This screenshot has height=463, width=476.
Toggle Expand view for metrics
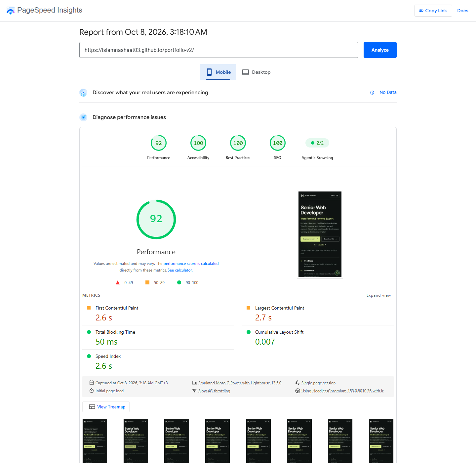[378, 295]
